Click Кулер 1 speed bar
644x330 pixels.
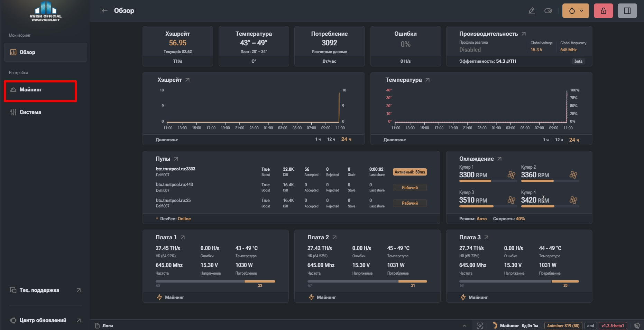488,181
